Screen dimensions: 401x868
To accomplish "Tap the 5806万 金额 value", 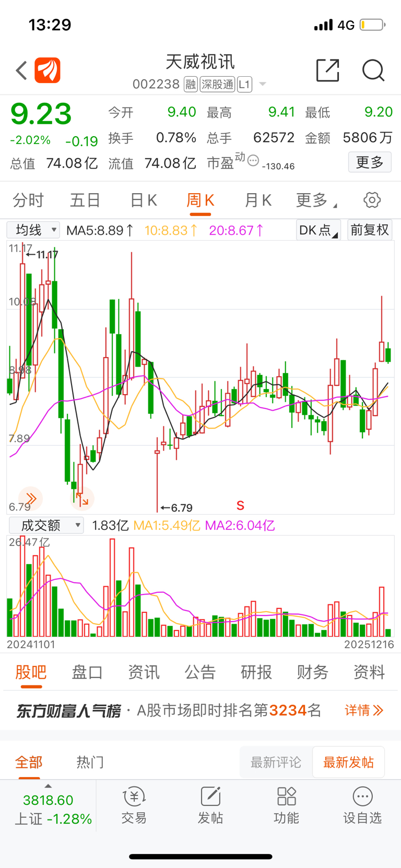I will (368, 138).
